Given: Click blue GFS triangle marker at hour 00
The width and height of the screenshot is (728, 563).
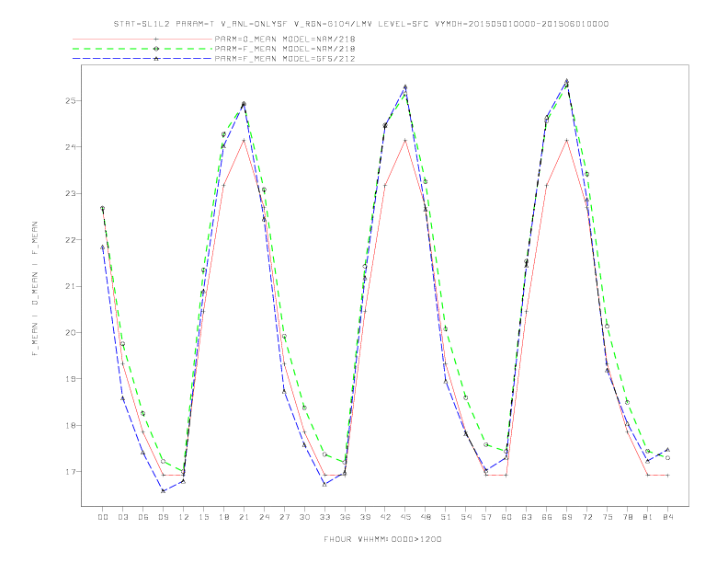Looking at the screenshot, I should [x=103, y=247].
